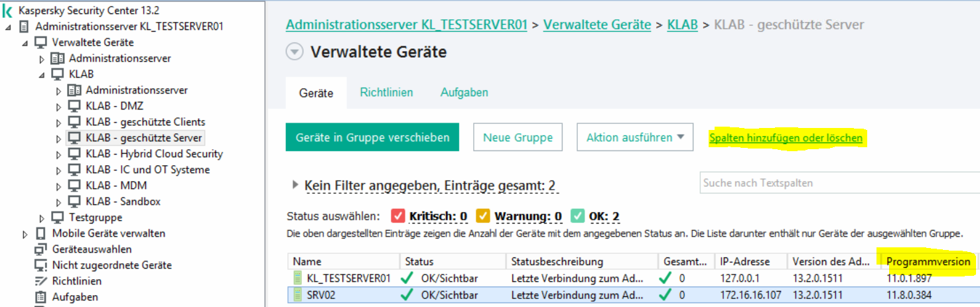Select the KL_TESTSERVER01 device name
Image resolution: width=980 pixels, height=307 pixels.
348,278
